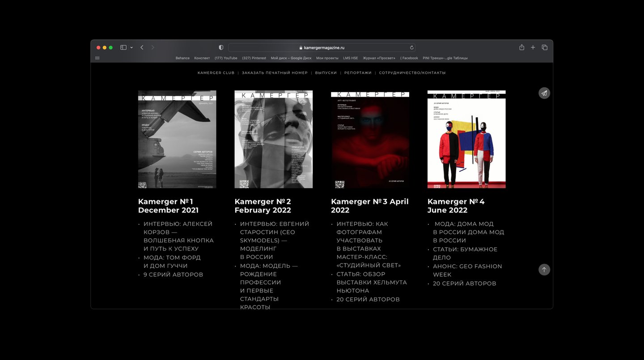Click the 20 СЕРИЙ АВТОРОВ item under Kamerger №4
This screenshot has width=644, height=360.
point(465,284)
